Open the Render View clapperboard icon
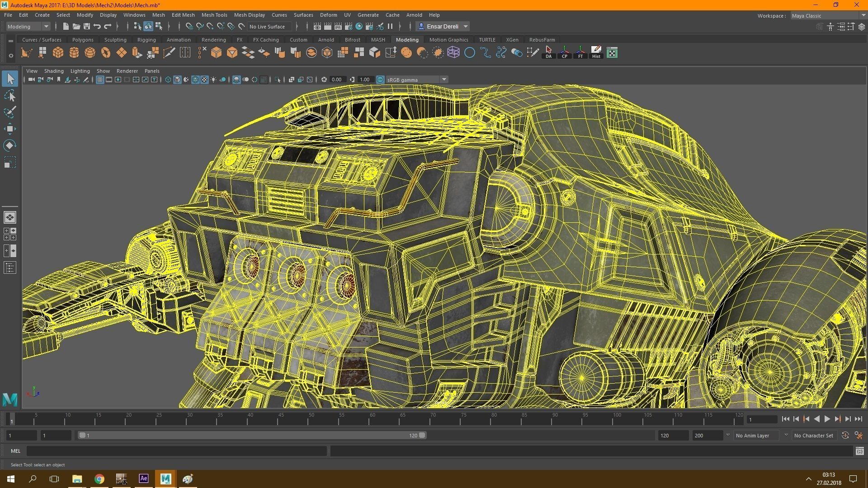The image size is (868, 488). [317, 27]
